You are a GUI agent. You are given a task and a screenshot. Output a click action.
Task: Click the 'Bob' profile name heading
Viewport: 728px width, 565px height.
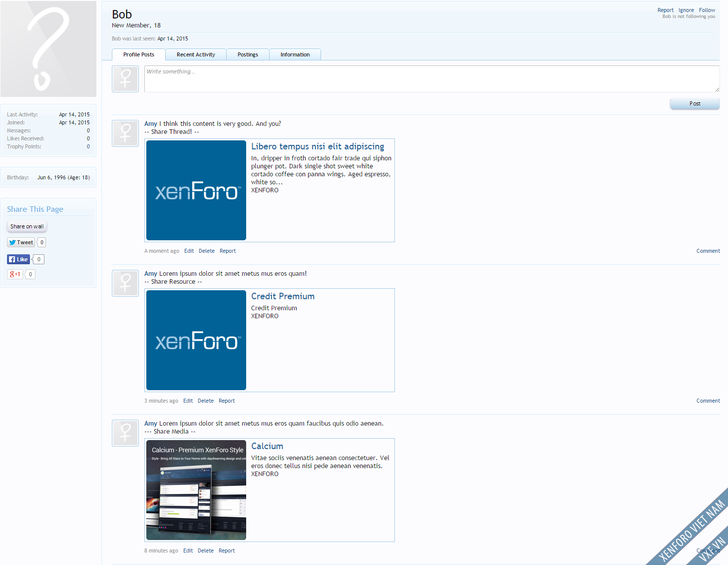coord(122,14)
